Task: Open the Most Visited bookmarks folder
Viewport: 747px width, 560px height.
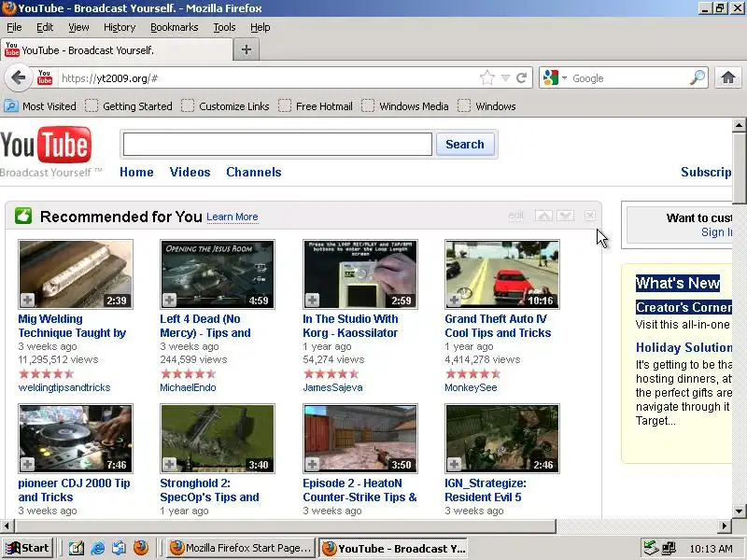Action: click(40, 106)
